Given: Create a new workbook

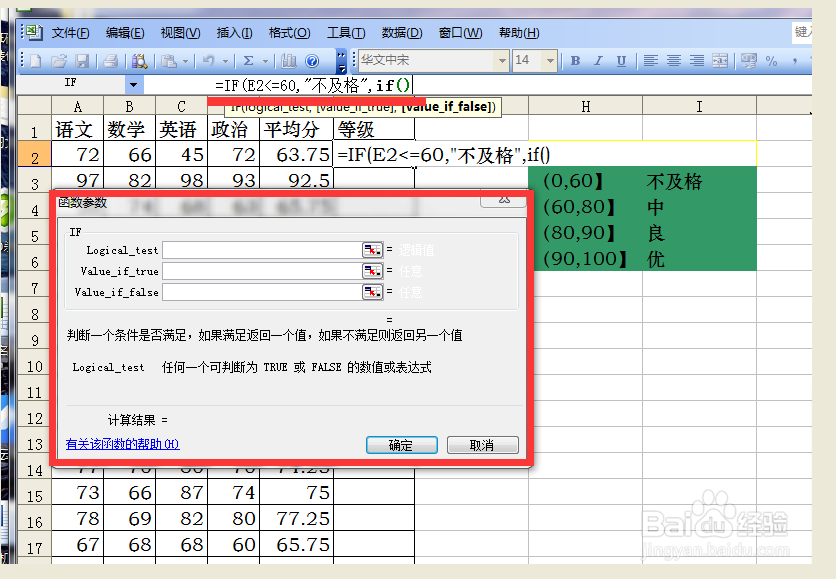Looking at the screenshot, I should click(x=34, y=60).
